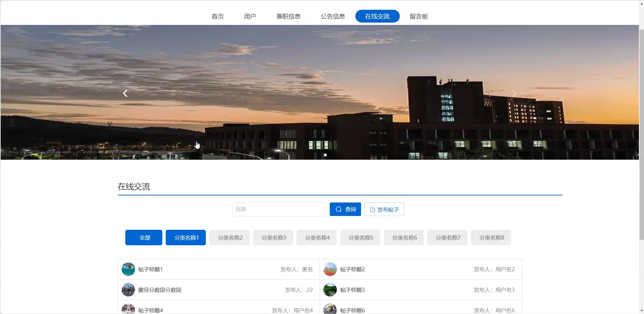
Task: Click the avatar beside 帖子标题1
Action: 128,270
